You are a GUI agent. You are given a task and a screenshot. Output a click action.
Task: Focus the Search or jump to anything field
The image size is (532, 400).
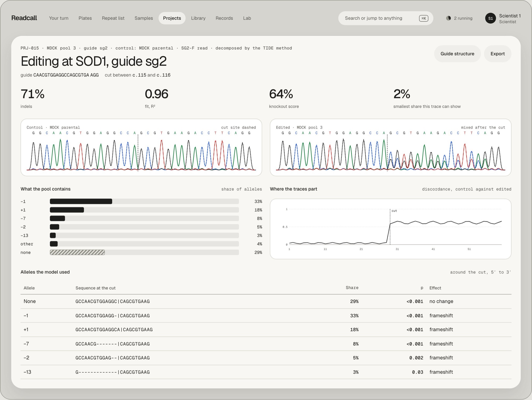pyautogui.click(x=386, y=18)
